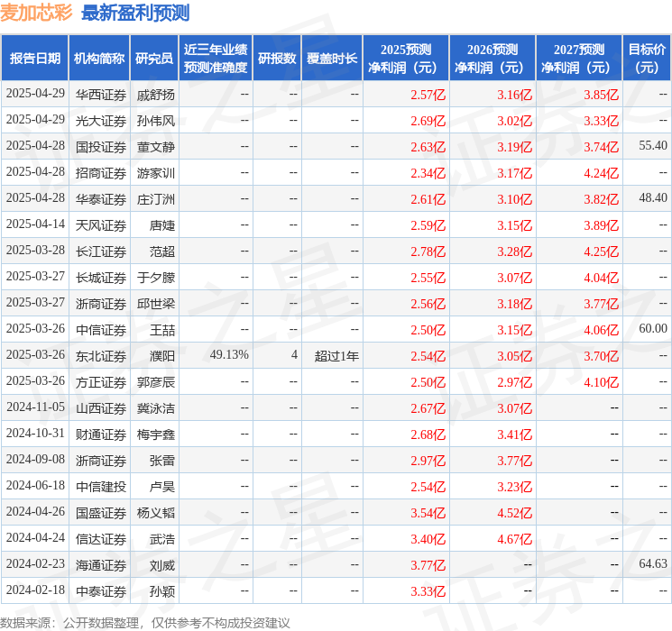
Task: Select the 华泰证券 institution cell
Action: [x=101, y=199]
